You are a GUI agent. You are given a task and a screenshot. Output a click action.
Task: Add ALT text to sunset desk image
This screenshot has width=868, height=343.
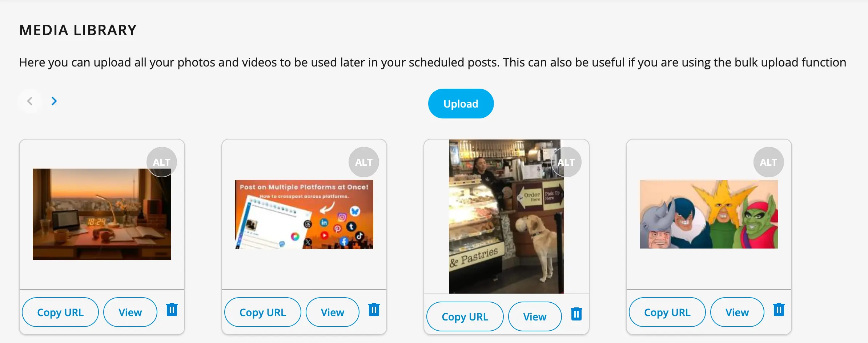[161, 162]
